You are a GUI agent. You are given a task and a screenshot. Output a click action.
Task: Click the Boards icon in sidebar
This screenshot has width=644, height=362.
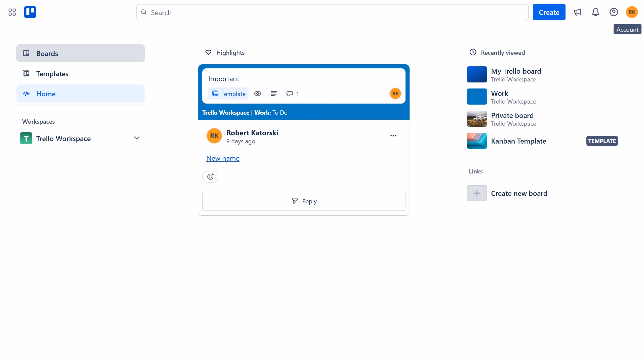[26, 53]
